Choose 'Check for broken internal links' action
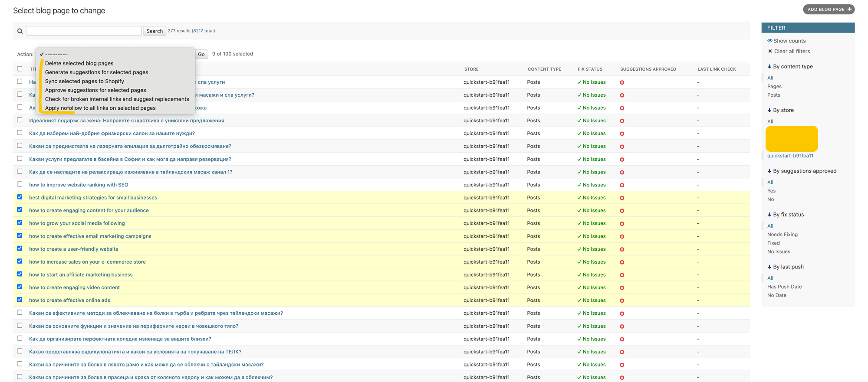This screenshot has width=868, height=382. point(115,99)
